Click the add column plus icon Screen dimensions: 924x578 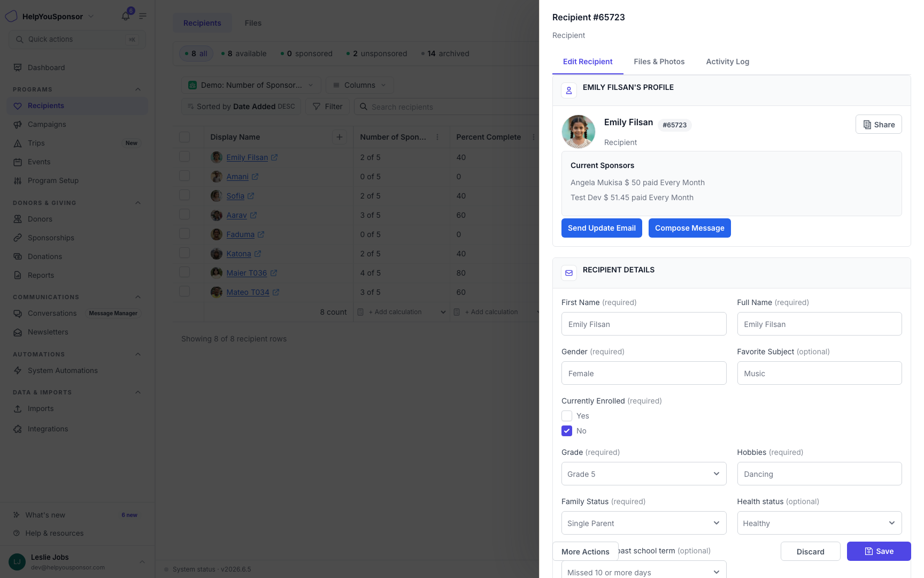(340, 137)
